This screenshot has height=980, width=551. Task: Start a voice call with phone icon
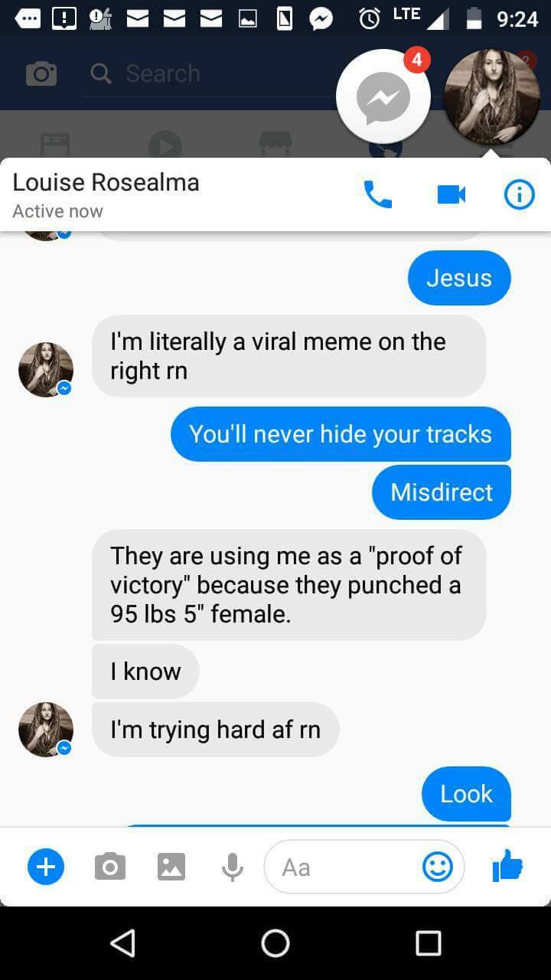point(377,194)
